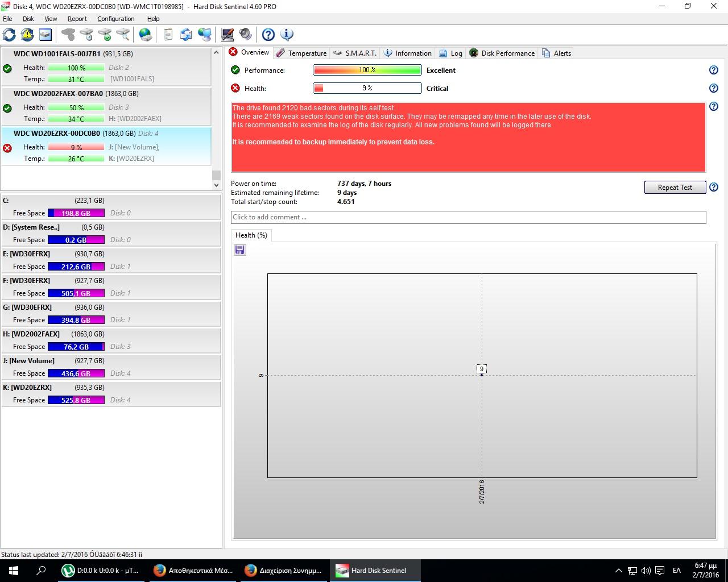The width and height of the screenshot is (728, 582).
Task: Open the View menu
Action: (x=51, y=19)
